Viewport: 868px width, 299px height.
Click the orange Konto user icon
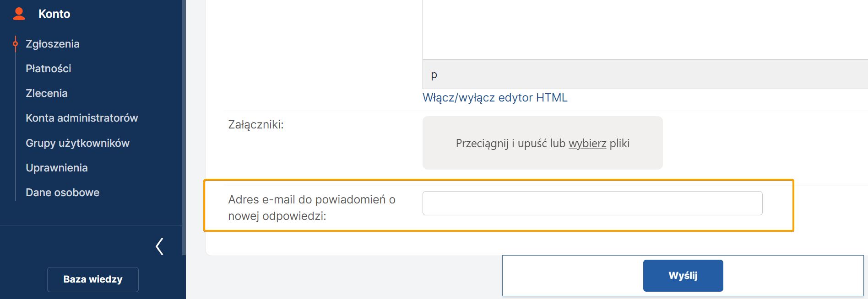(19, 14)
